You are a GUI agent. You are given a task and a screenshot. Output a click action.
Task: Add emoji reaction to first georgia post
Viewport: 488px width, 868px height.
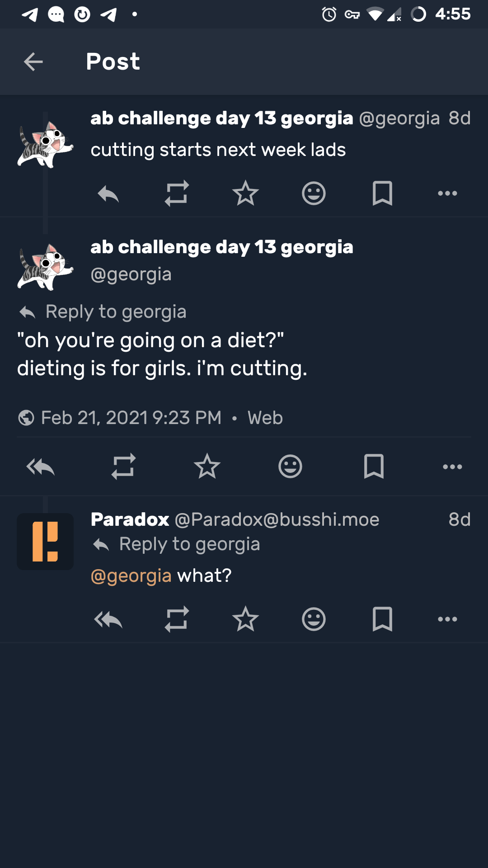(314, 194)
